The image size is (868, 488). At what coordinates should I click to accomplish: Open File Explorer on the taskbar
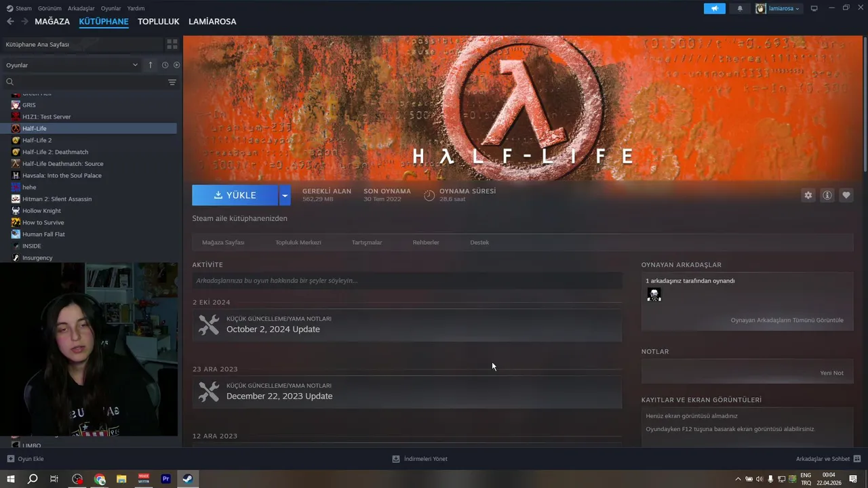(x=121, y=479)
